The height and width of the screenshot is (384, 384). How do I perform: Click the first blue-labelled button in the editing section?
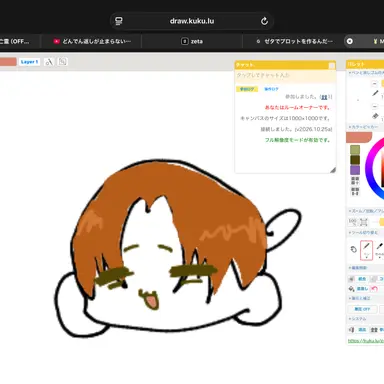click(359, 279)
